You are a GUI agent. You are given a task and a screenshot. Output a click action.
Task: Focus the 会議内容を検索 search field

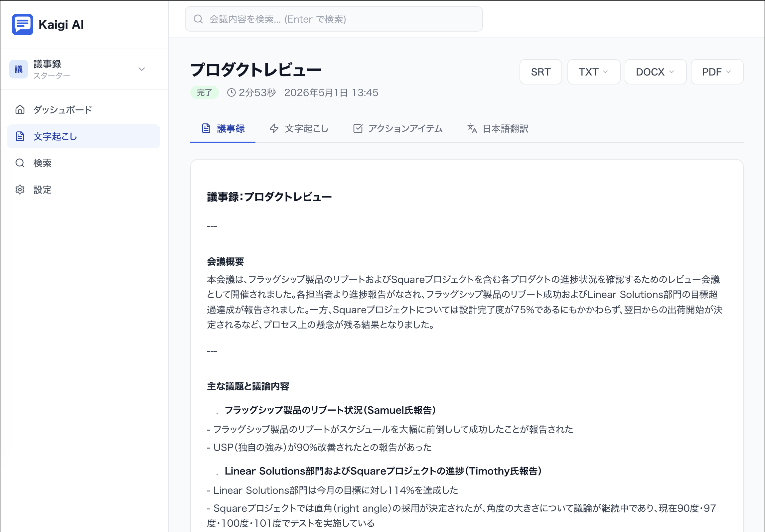[334, 19]
